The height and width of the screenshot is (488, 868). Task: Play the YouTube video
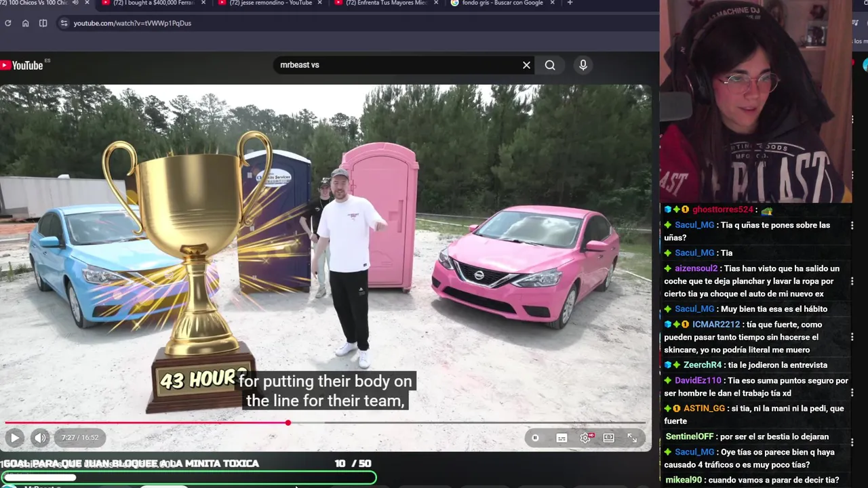pos(14,438)
